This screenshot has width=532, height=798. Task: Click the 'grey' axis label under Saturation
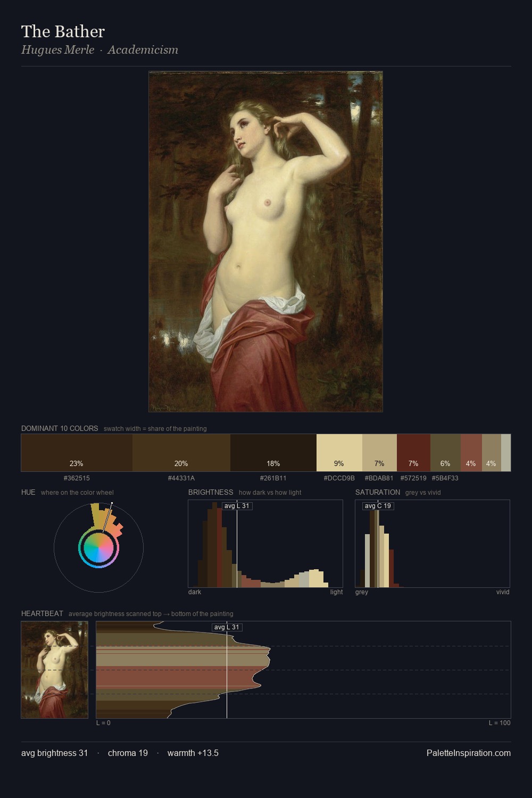362,592
